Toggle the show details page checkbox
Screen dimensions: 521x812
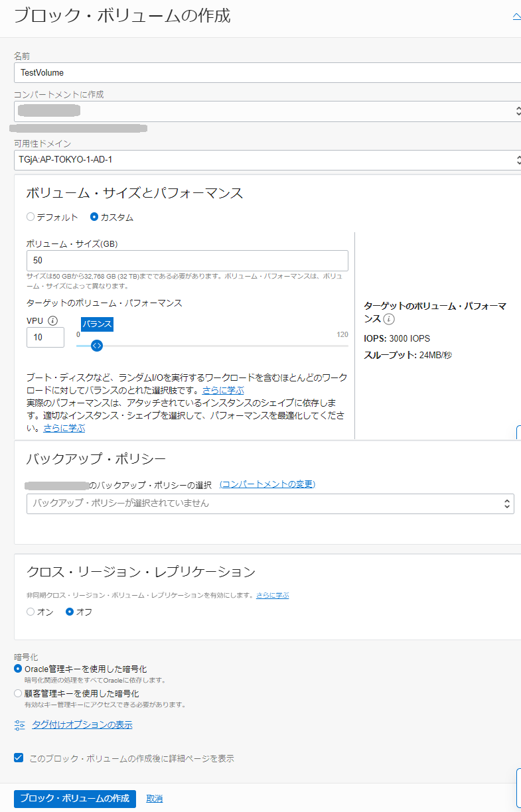pyautogui.click(x=19, y=758)
